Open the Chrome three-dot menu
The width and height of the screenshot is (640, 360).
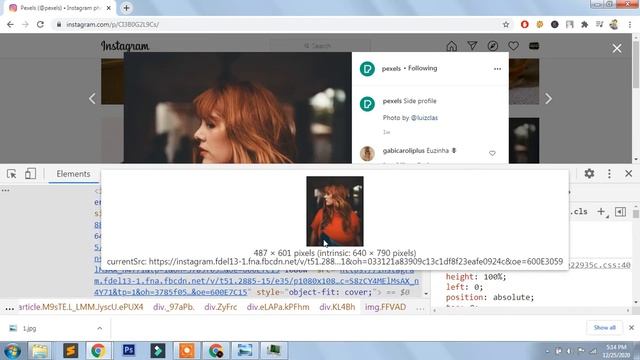[630, 24]
